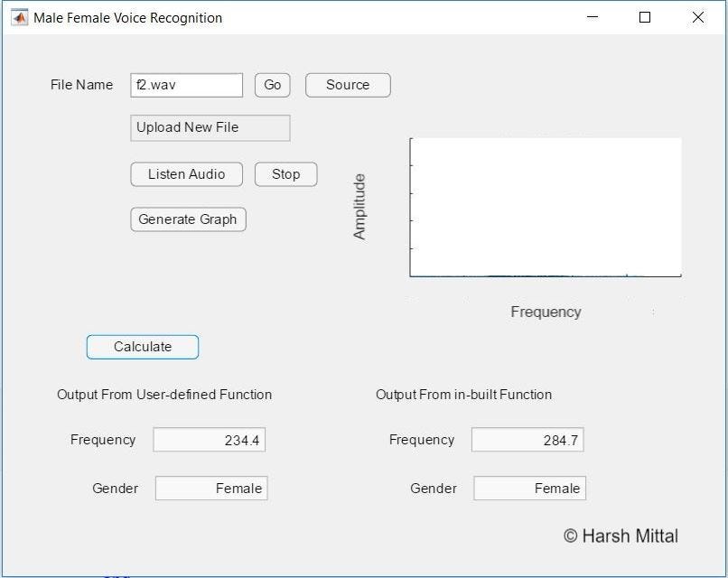This screenshot has width=728, height=578.
Task: Click the File Name input field
Action: (x=187, y=85)
